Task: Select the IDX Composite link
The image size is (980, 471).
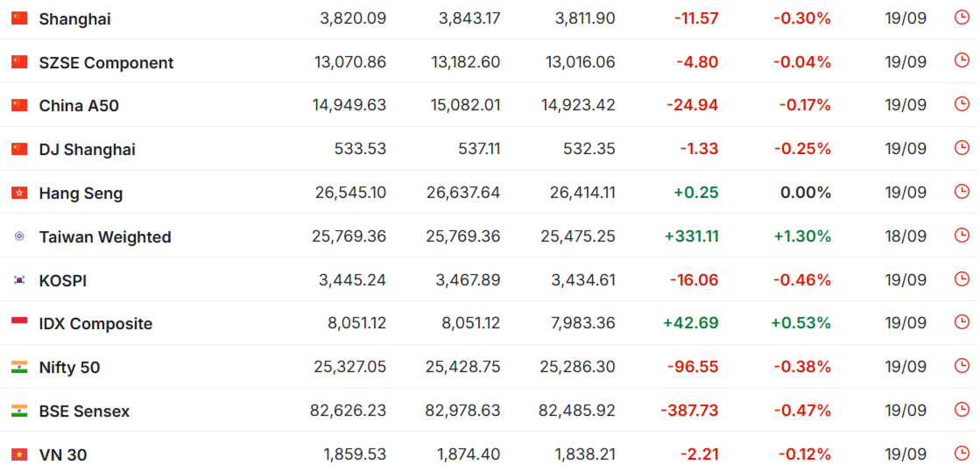Action: (95, 324)
